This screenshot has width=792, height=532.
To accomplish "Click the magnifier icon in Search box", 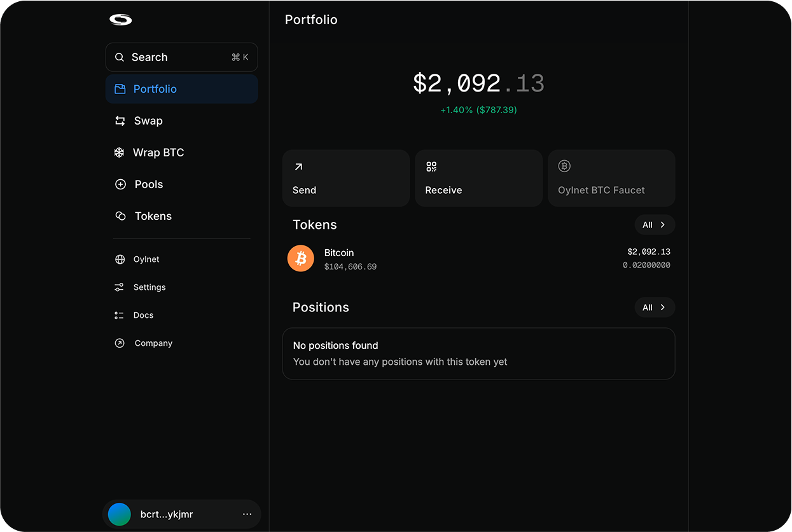I will pyautogui.click(x=119, y=57).
